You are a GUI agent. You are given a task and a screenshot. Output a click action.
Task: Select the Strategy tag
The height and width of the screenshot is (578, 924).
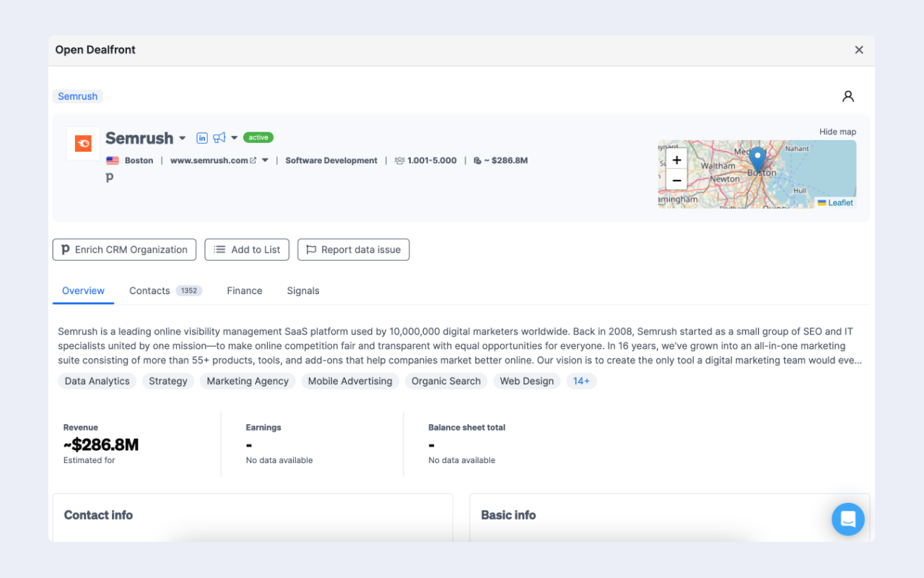coord(168,381)
